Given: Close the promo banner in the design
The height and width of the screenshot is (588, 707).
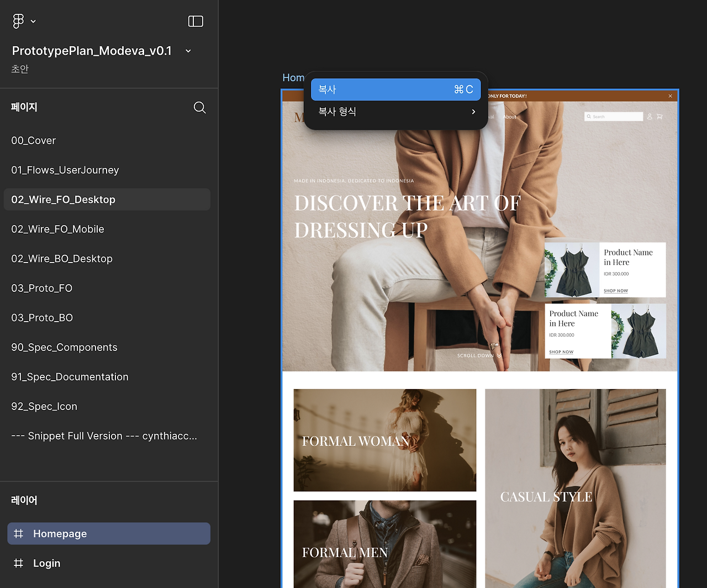Looking at the screenshot, I should (671, 96).
